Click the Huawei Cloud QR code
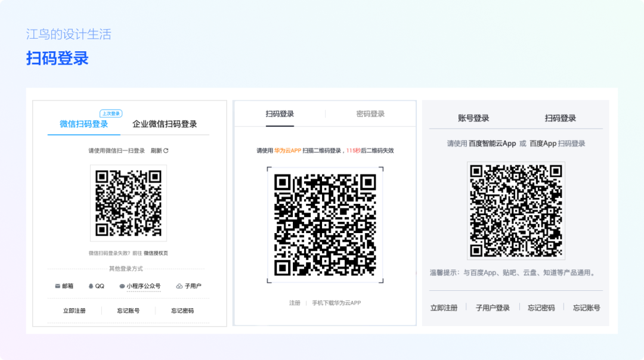 [325, 225]
